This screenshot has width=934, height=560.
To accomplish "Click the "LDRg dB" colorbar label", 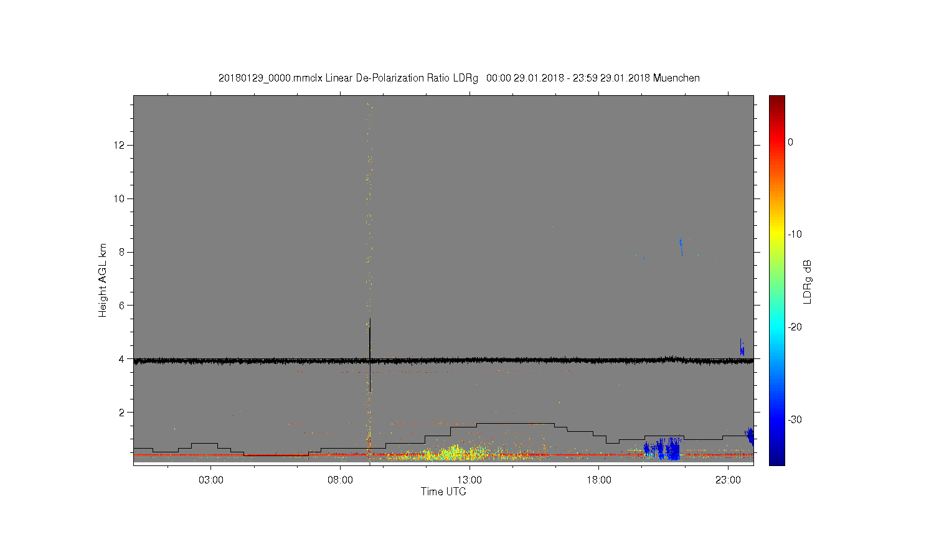I will click(x=808, y=281).
